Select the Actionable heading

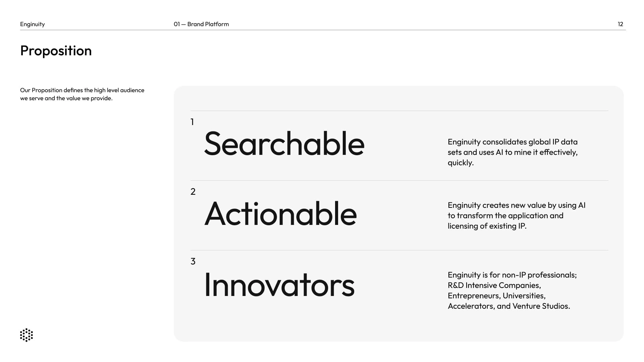(x=280, y=214)
